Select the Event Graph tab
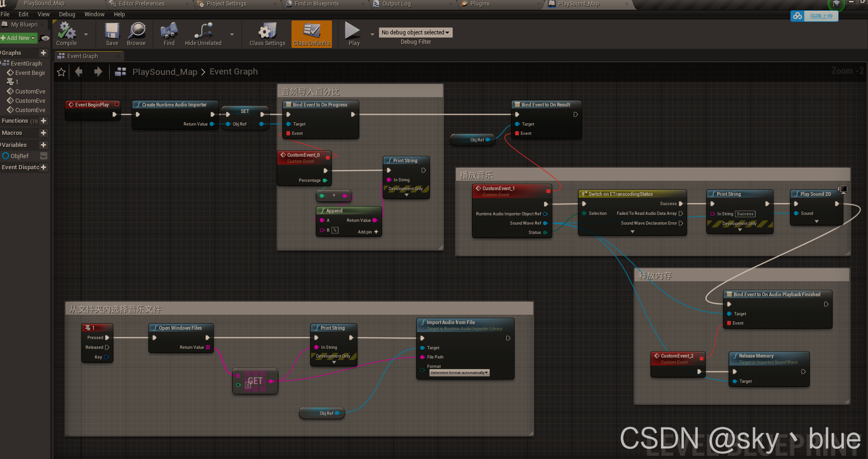Screen dimensions: 868x459 click(82, 56)
